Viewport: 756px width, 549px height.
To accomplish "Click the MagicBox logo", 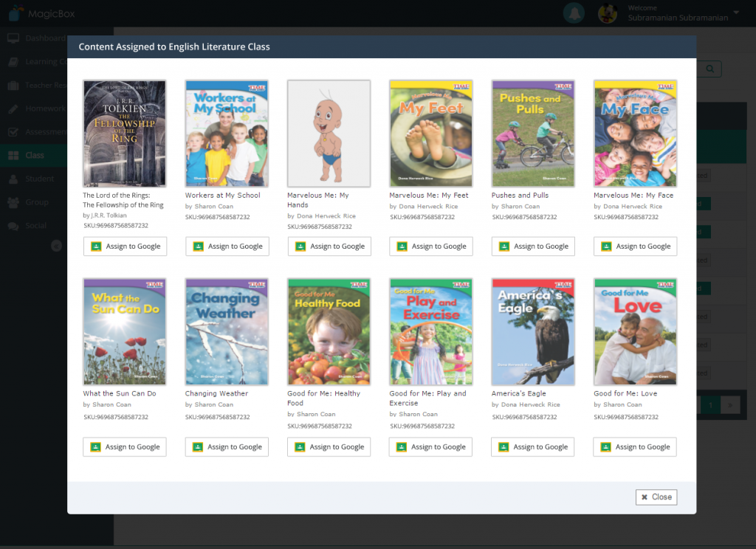I will tap(41, 13).
